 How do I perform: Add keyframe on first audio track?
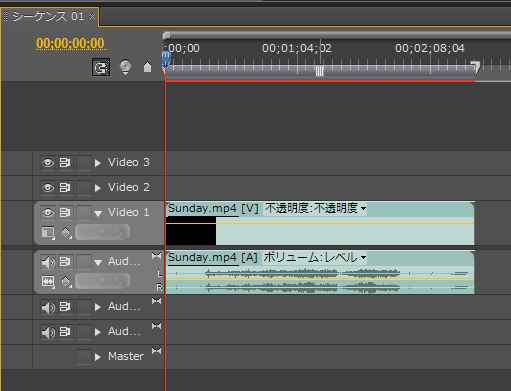pos(102,281)
